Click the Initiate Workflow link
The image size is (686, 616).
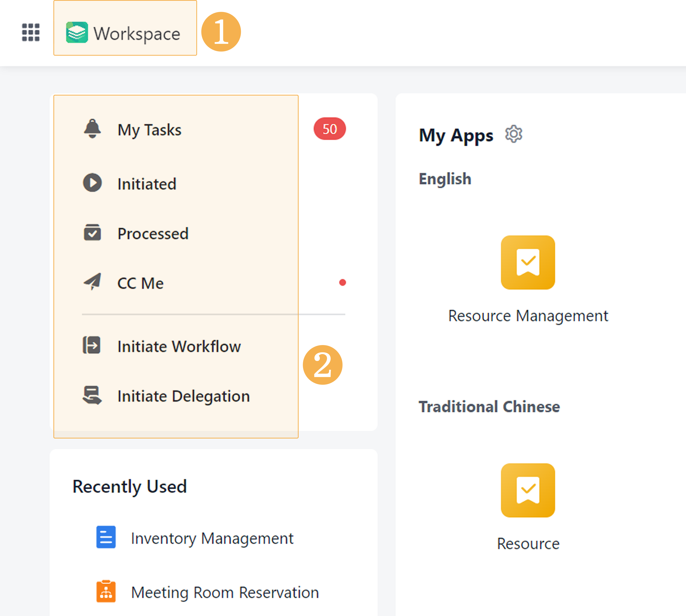[179, 347]
